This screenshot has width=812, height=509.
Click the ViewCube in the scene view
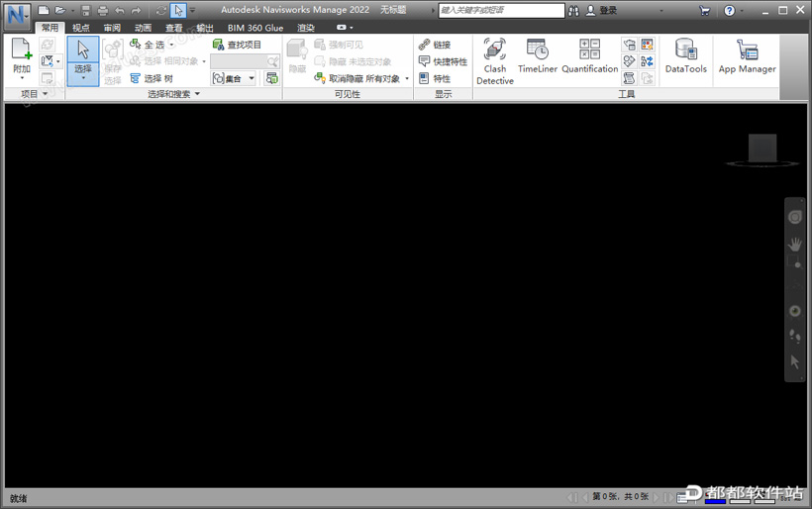point(762,151)
